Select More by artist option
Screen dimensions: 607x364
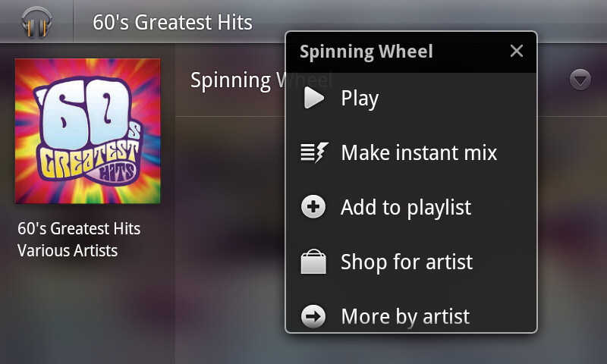click(x=405, y=316)
